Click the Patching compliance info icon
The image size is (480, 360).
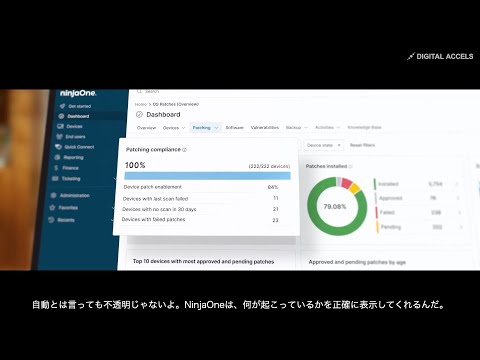coord(184,150)
